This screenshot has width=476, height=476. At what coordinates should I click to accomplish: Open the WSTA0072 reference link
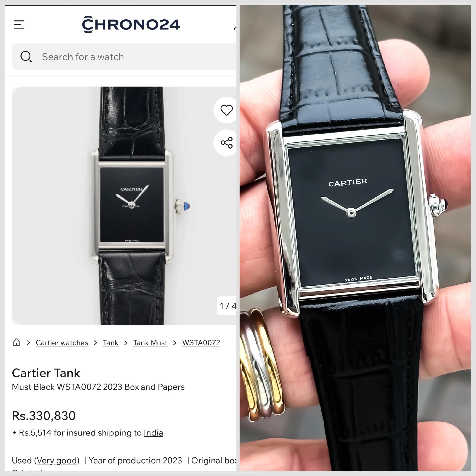click(x=201, y=343)
